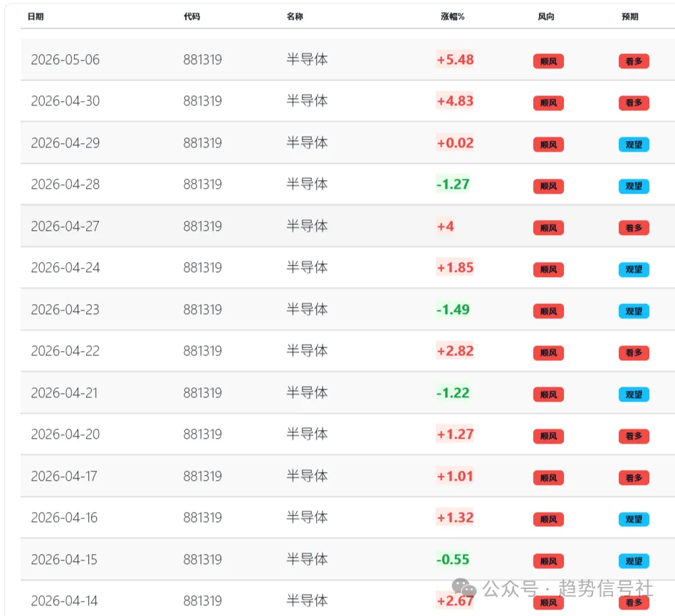
Task: Click 看多 tag in 2026-05-06 row
Action: 634,61
